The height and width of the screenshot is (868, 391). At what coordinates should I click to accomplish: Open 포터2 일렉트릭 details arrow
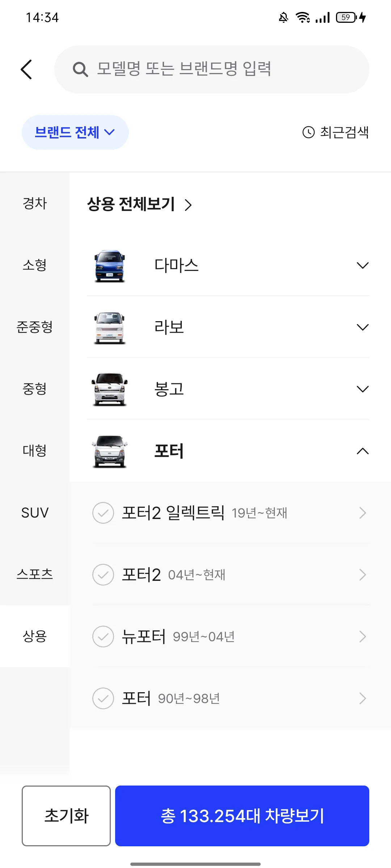point(362,513)
